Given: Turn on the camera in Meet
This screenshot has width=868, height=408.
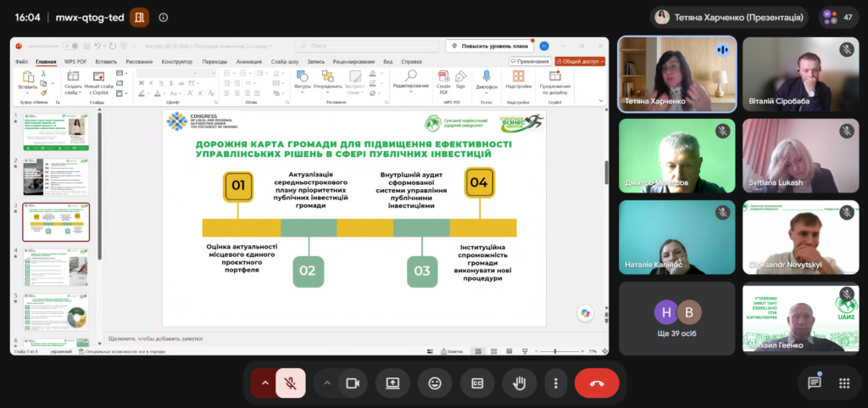Looking at the screenshot, I should pyautogui.click(x=353, y=383).
